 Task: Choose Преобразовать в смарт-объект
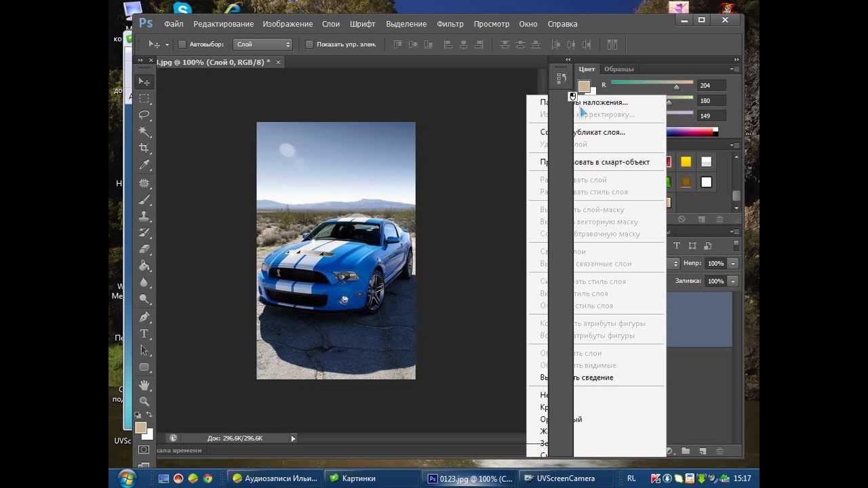[x=597, y=162]
